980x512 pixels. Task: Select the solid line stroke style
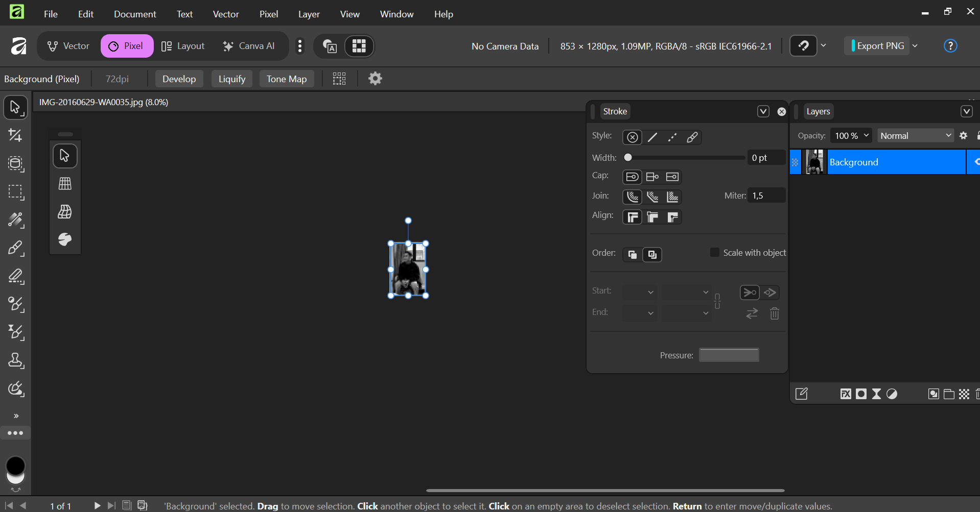pyautogui.click(x=652, y=137)
